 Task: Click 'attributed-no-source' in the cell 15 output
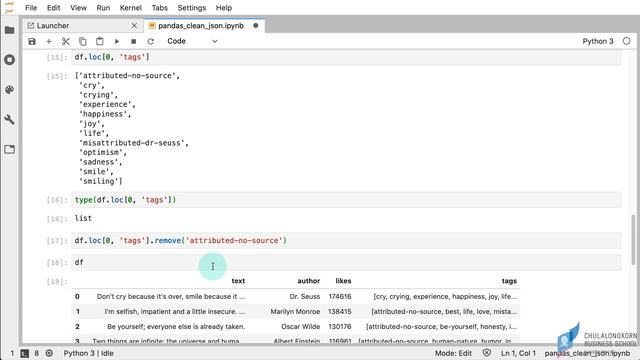tap(129, 76)
